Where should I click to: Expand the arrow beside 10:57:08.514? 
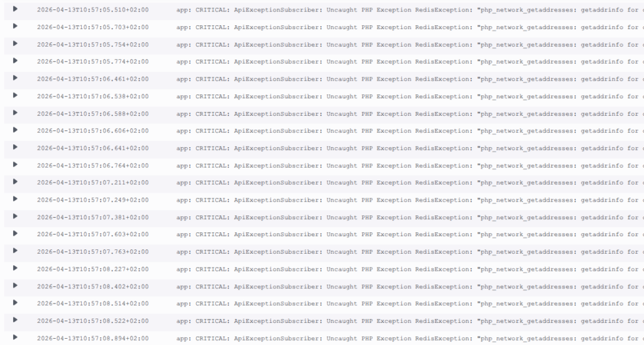coord(15,303)
